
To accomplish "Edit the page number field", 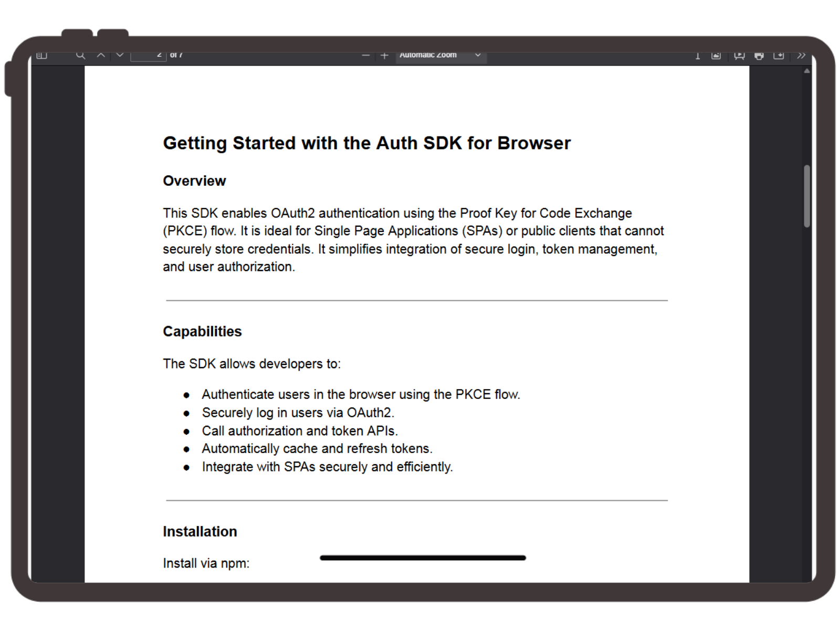I will pyautogui.click(x=150, y=54).
